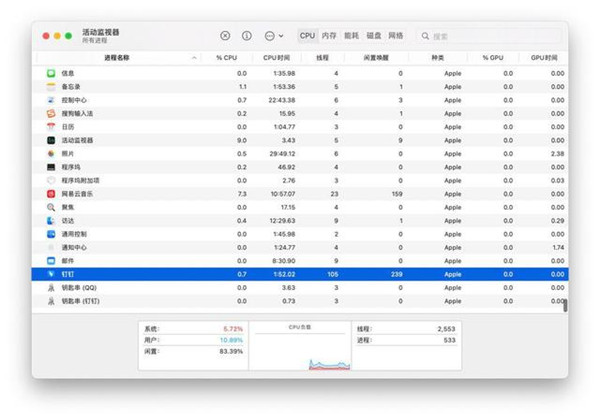Select the 访达 (Finder) process icon
This screenshot has height=420, width=600.
[50, 220]
